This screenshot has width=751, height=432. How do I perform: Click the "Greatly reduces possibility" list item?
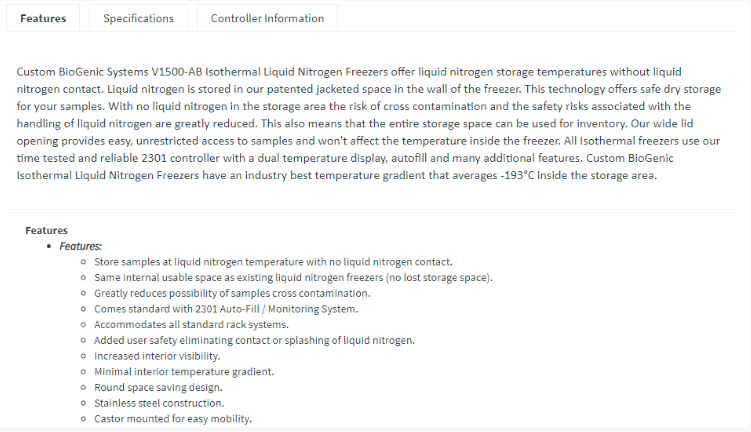232,293
